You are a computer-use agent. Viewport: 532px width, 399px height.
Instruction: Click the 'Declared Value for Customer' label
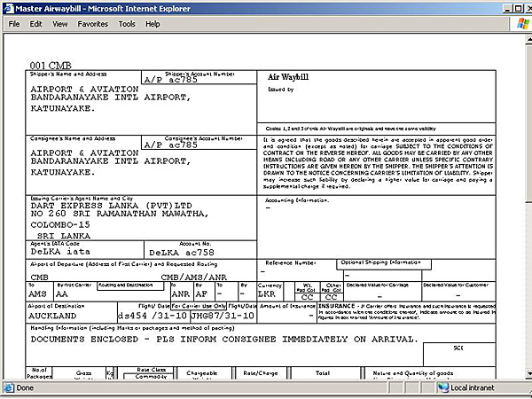456,285
